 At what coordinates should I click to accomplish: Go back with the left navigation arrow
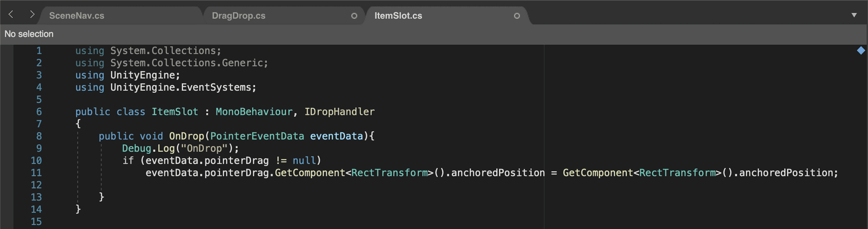11,15
